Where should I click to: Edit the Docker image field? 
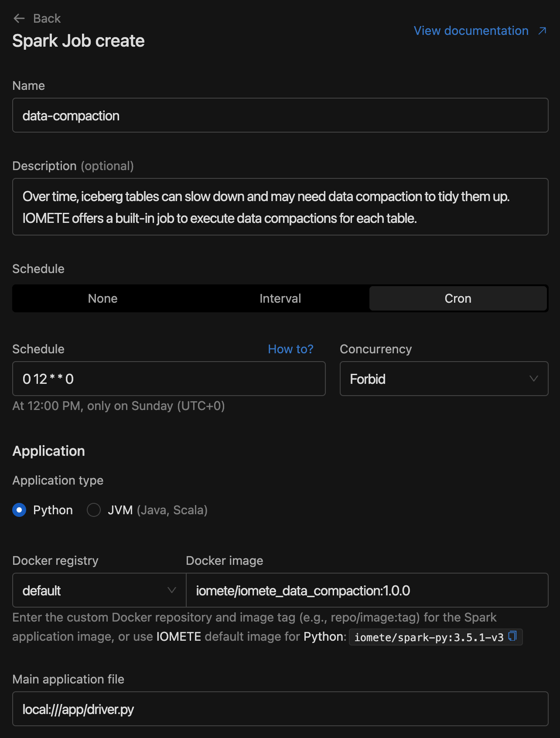coord(367,590)
